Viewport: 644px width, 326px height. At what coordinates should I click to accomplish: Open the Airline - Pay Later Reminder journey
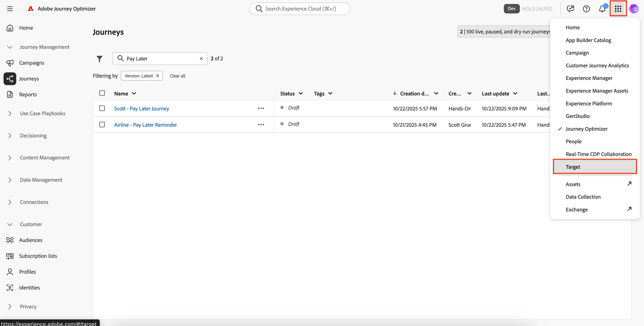pos(145,125)
